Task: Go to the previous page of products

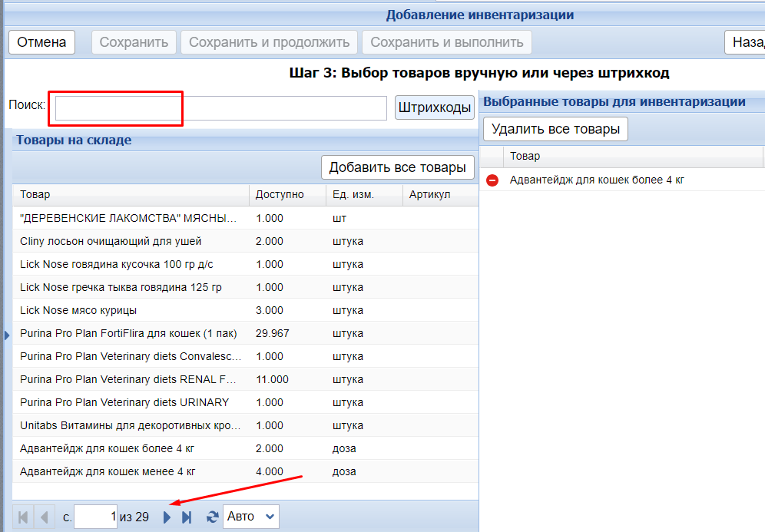Action: (x=44, y=517)
